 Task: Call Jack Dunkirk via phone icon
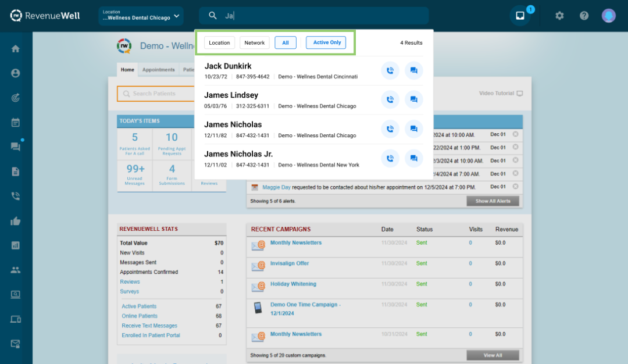390,70
